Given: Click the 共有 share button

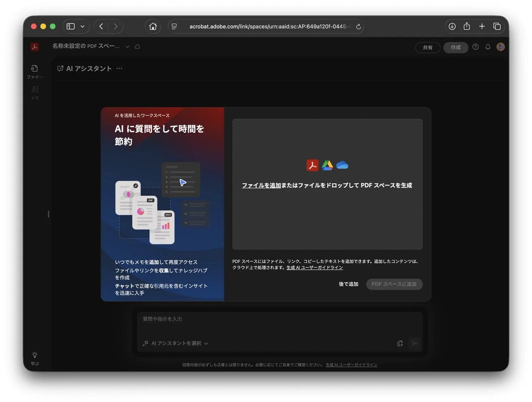Looking at the screenshot, I should pos(428,47).
